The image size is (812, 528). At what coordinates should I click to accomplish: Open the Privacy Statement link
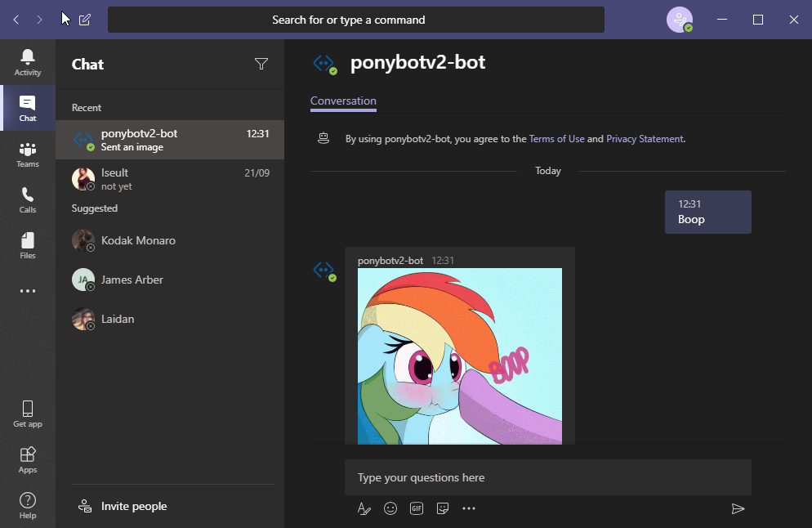[x=645, y=139]
